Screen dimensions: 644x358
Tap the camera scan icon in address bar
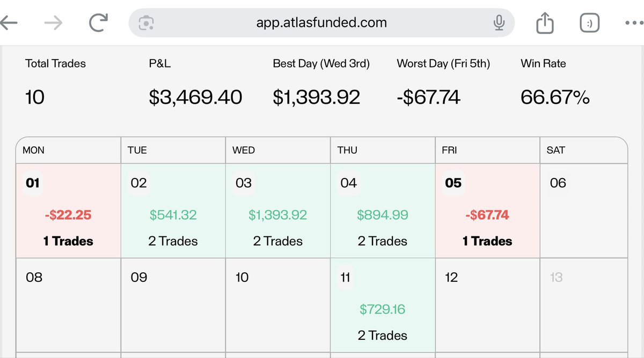point(146,23)
